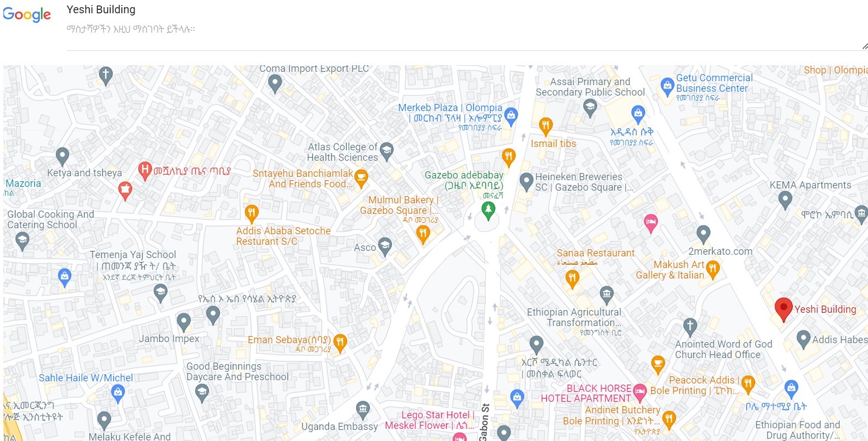Select the Eman Sebaya restaurant pin

click(x=340, y=343)
